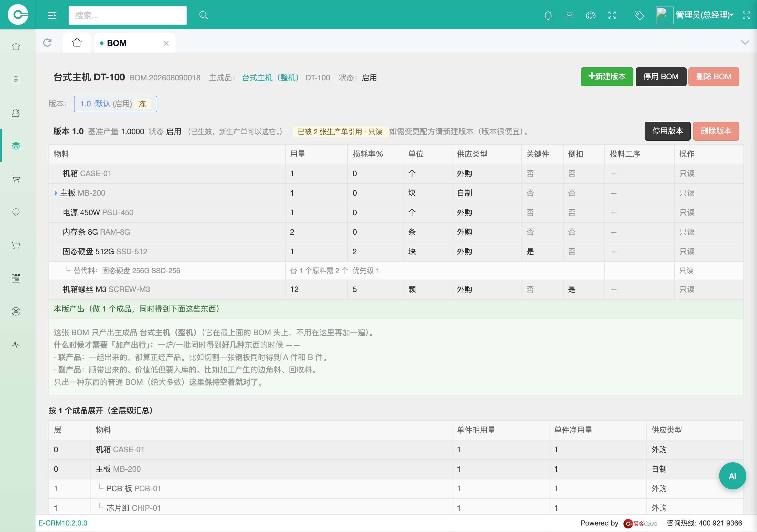Toggle the sidebar menu collapse icon
Screen dimensions: 757x532
[x=52, y=15]
